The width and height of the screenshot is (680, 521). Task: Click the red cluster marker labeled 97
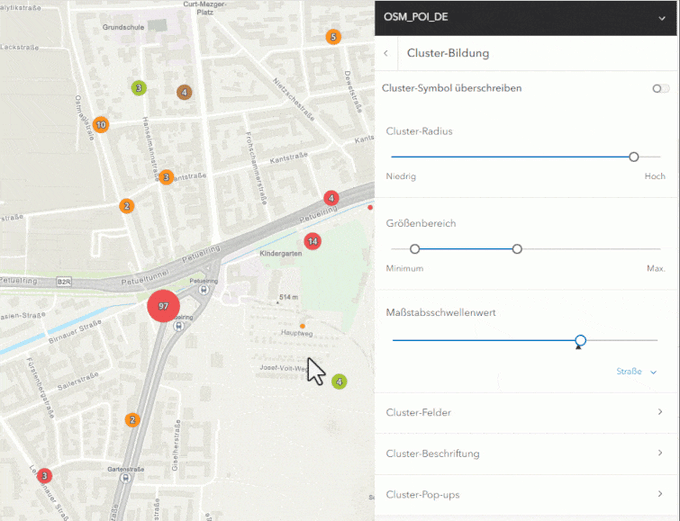point(163,306)
